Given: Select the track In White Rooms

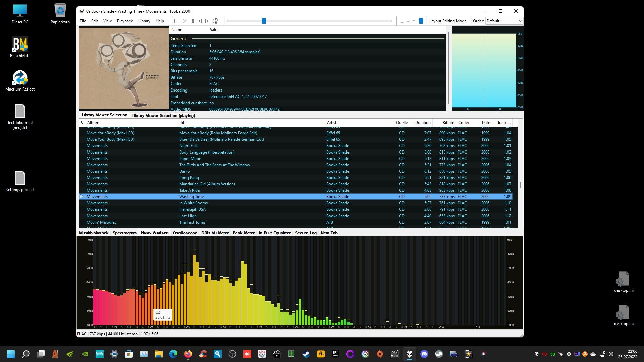Looking at the screenshot, I should click(x=296, y=203).
